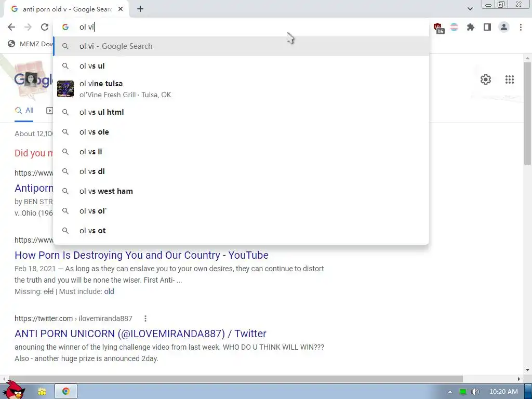Screen dimensions: 532x399
Task: Click the ol'Vine Fresh Grill thumbnail
Action: tap(65, 89)
